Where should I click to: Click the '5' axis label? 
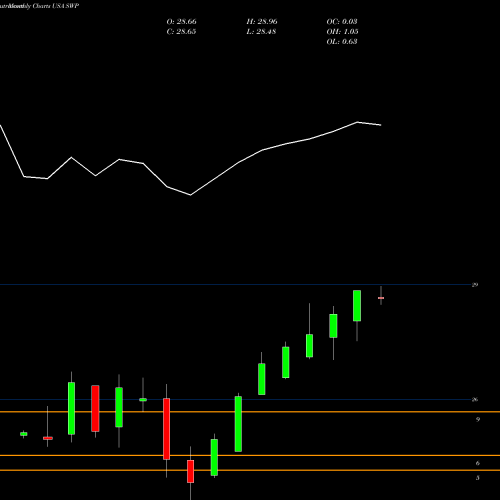(478, 478)
